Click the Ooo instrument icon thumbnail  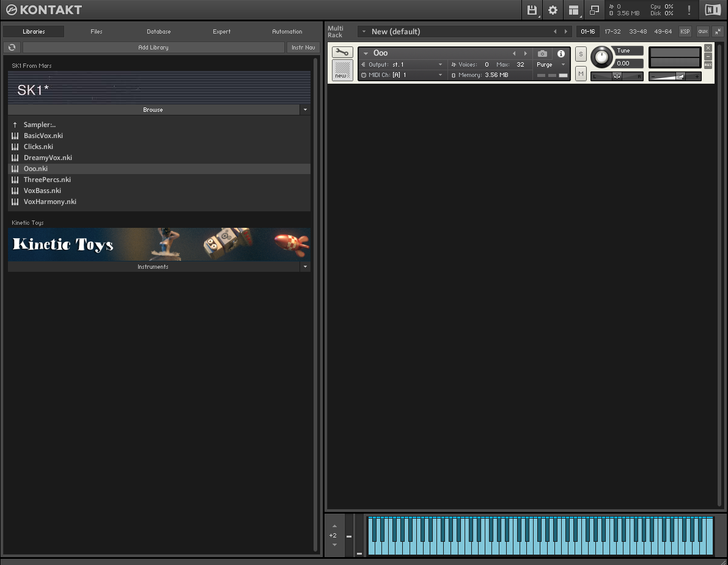(342, 70)
